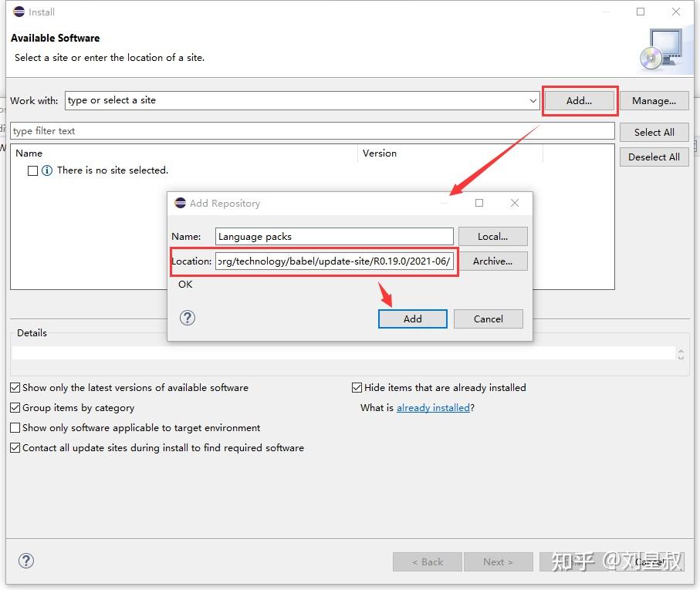Image resolution: width=700 pixels, height=590 pixels.
Task: Click the info icon beside 'There is no site selected'
Action: point(47,170)
